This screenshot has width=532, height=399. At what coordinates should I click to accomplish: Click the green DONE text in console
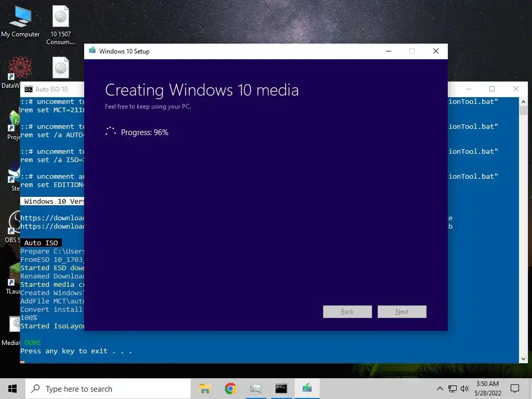[33, 343]
